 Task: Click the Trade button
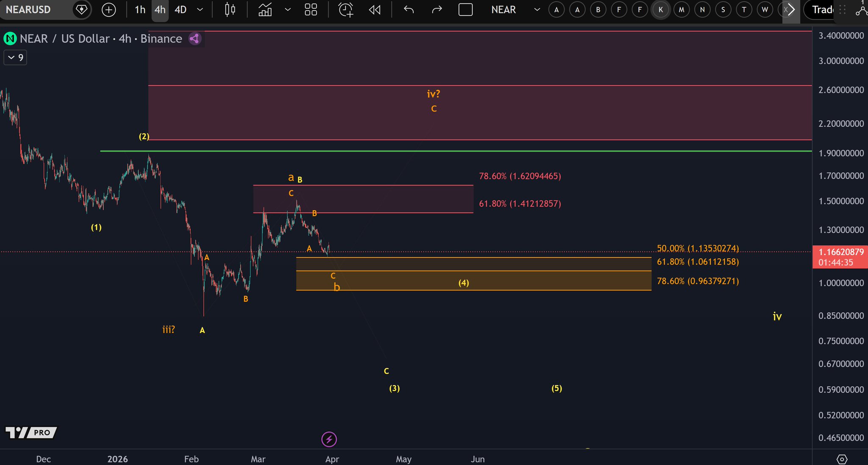pos(822,9)
